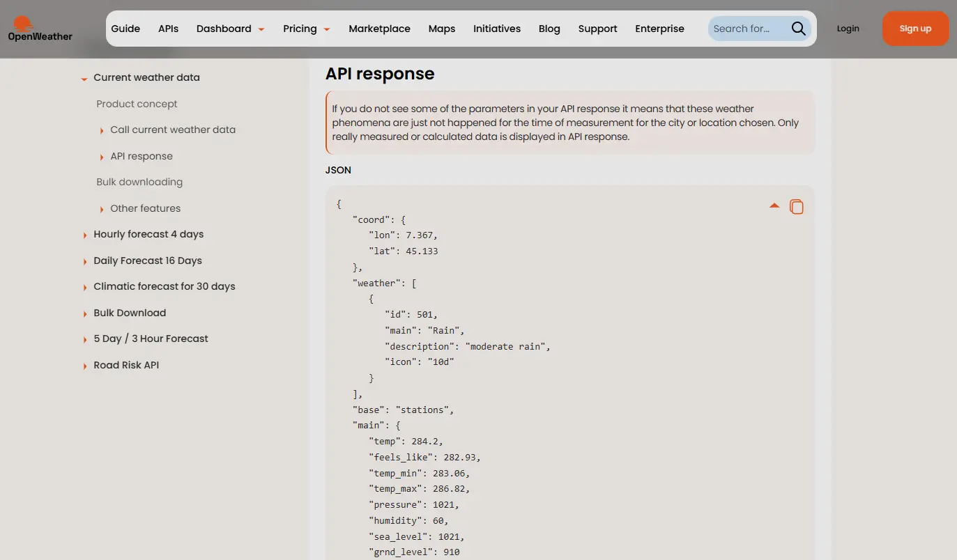Click the Login button
Screen dimensions: 957x560
click(x=848, y=29)
